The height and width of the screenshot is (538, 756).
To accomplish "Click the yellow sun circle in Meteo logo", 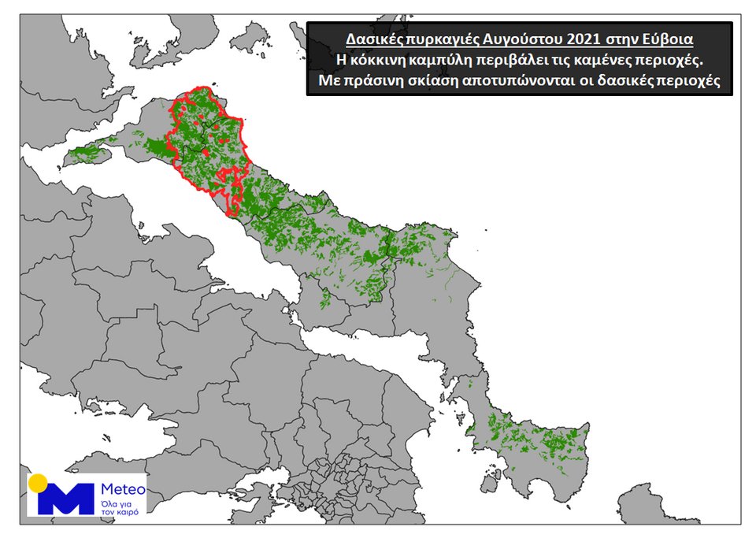I will (37, 482).
